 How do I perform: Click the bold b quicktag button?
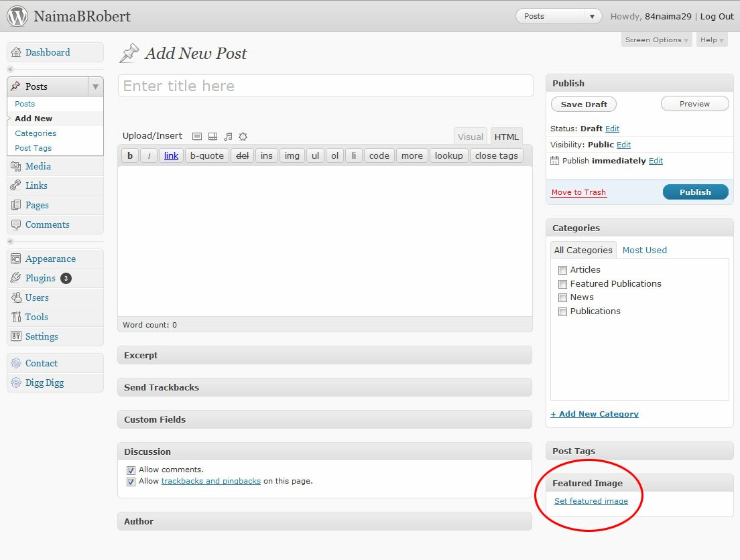(130, 155)
